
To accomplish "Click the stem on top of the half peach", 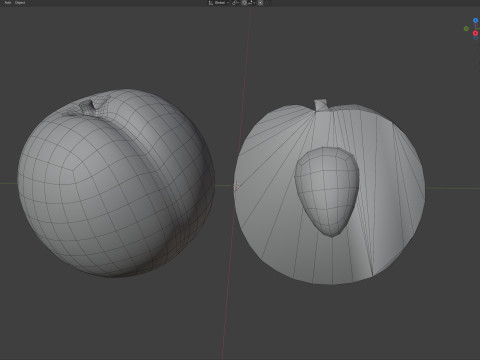I will tap(321, 105).
